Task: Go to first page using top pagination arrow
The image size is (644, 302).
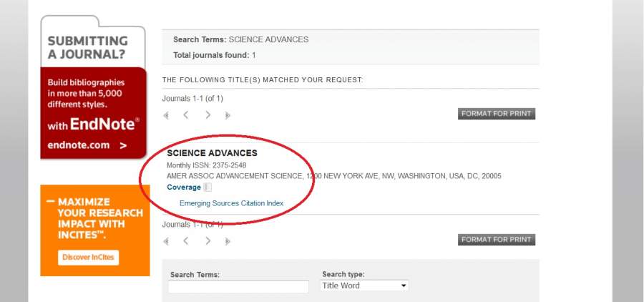Action: pyautogui.click(x=167, y=115)
